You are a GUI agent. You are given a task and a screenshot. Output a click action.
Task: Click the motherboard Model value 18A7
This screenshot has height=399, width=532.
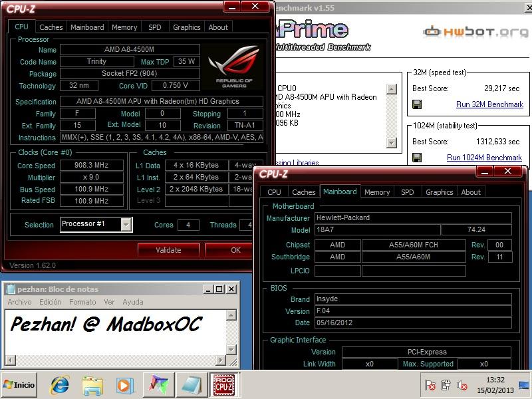point(378,229)
